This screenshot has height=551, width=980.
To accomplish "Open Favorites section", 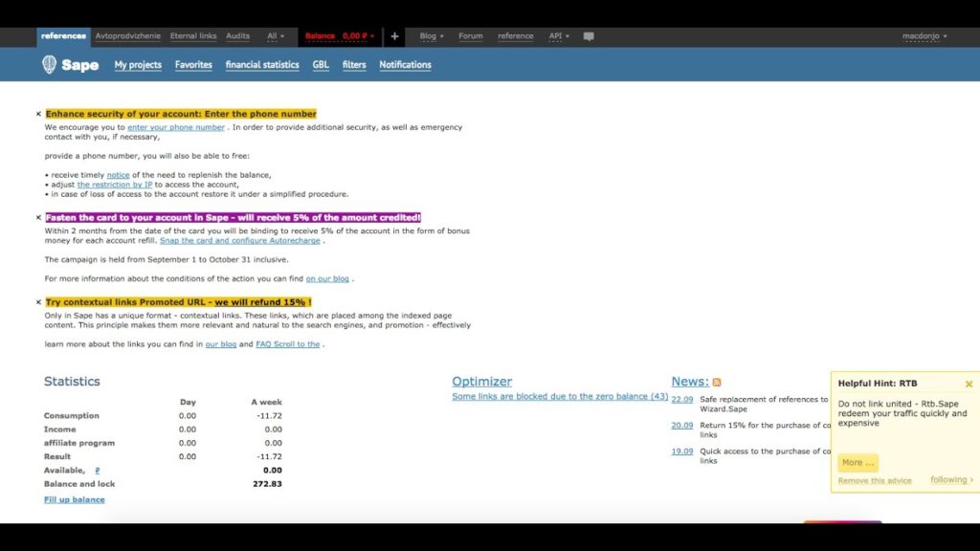I will (x=193, y=64).
